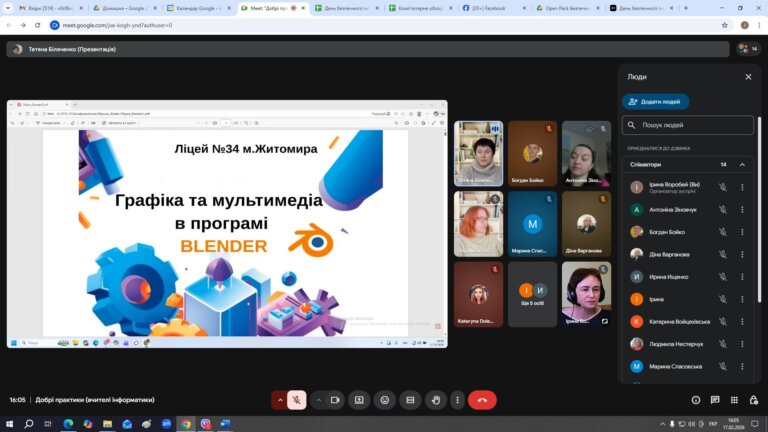The image size is (768, 432).
Task: Switch to the Facebook browser tab
Action: pos(494,8)
